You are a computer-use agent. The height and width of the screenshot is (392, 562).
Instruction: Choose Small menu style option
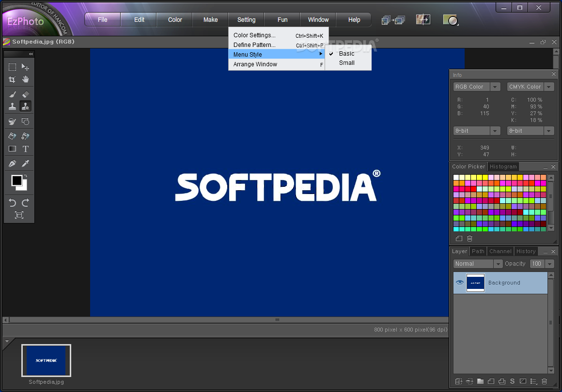[x=346, y=63]
